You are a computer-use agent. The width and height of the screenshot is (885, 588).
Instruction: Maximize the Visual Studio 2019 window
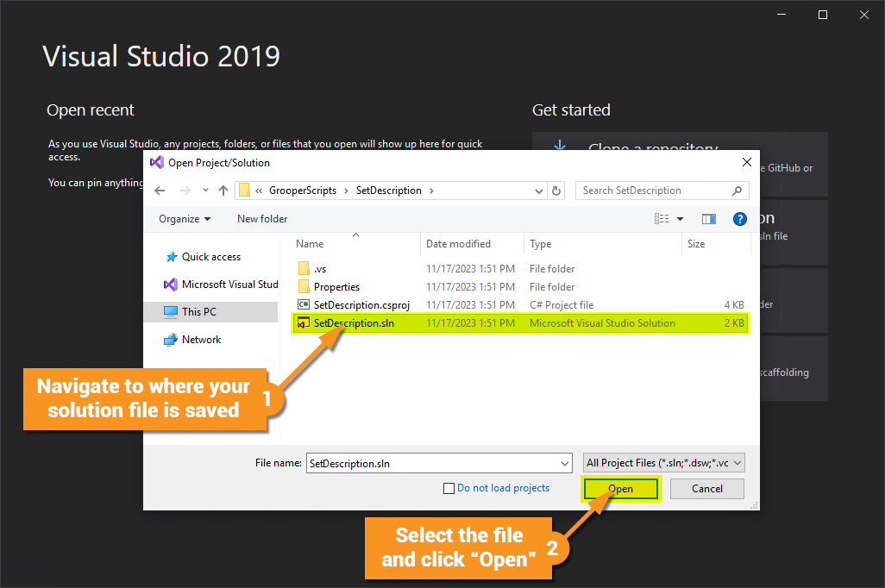click(823, 15)
